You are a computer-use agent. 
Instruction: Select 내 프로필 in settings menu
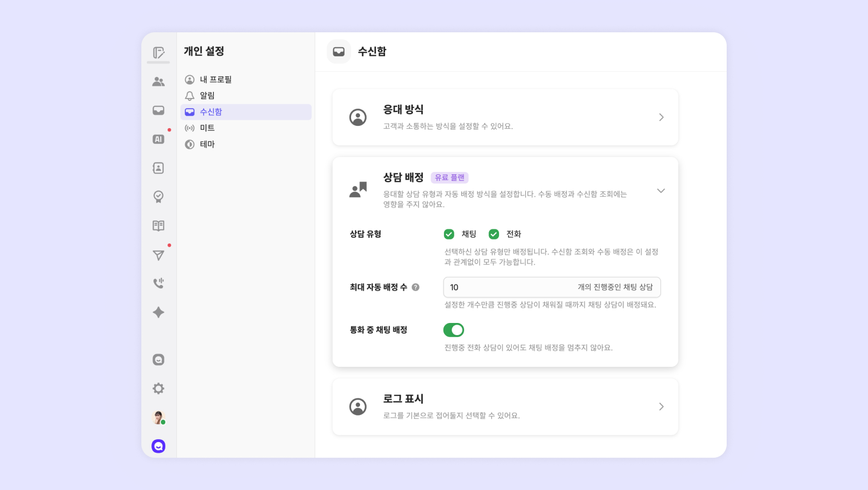pos(215,80)
